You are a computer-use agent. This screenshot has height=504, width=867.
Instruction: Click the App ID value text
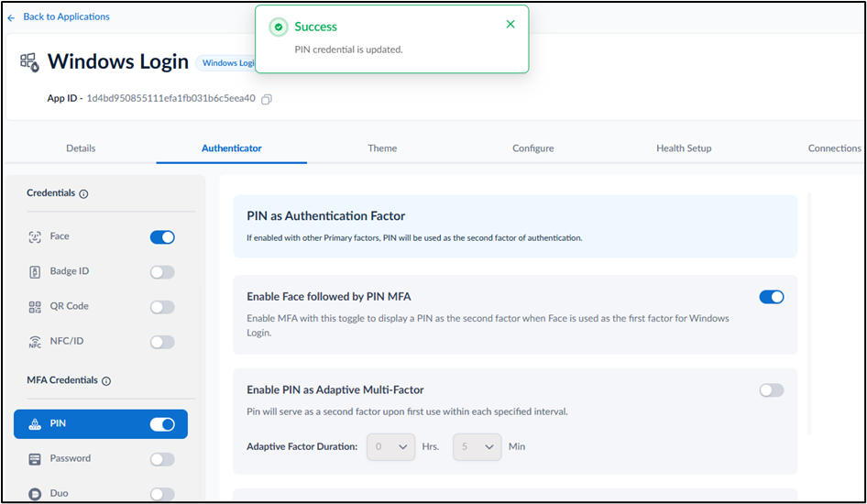[x=170, y=98]
